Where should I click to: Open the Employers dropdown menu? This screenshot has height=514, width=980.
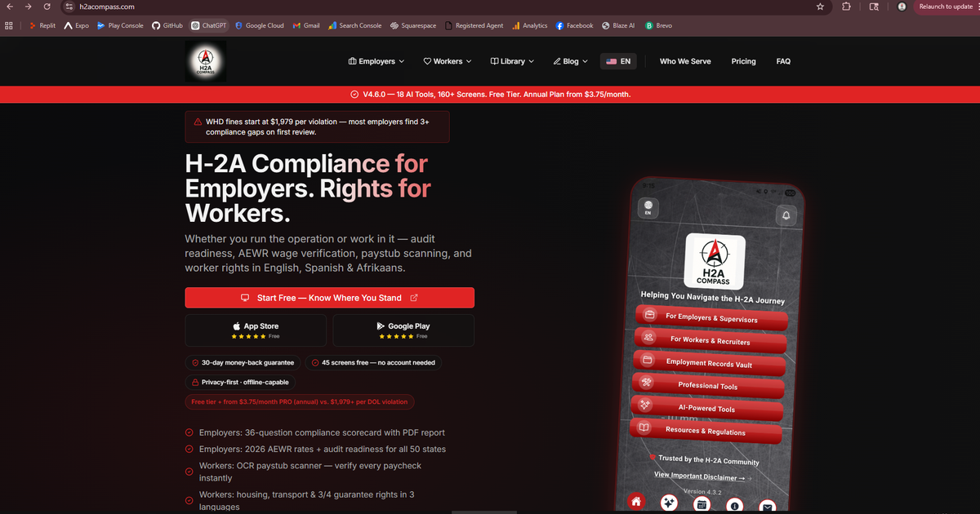point(376,61)
